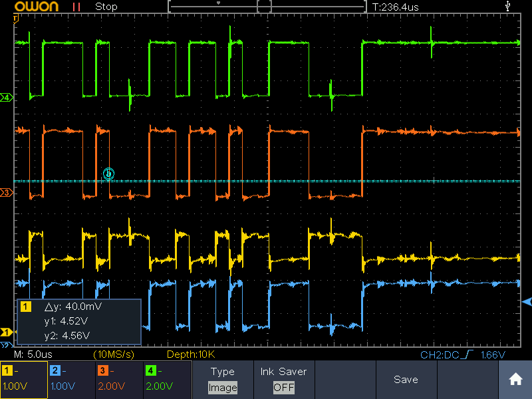The height and width of the screenshot is (399, 532).
Task: Toggle Ink Saver OFF setting
Action: coord(284,380)
